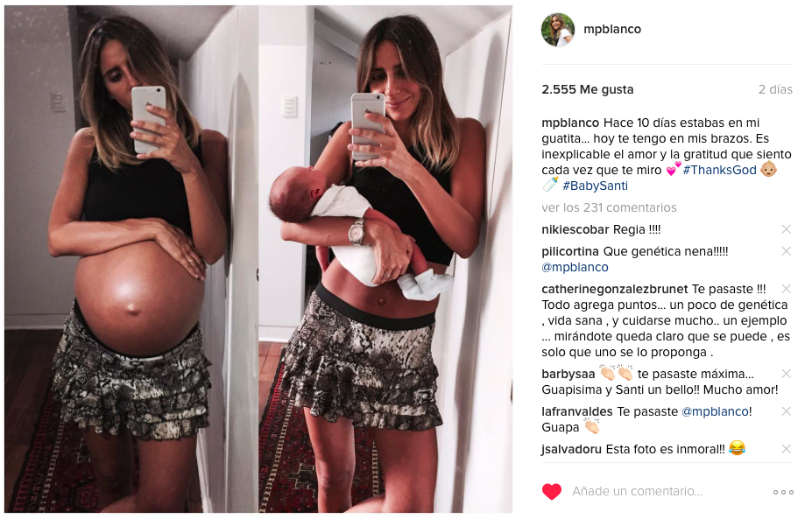Open catherinegonzalezbrunet's profile name
812x519 pixels.
coord(615,289)
